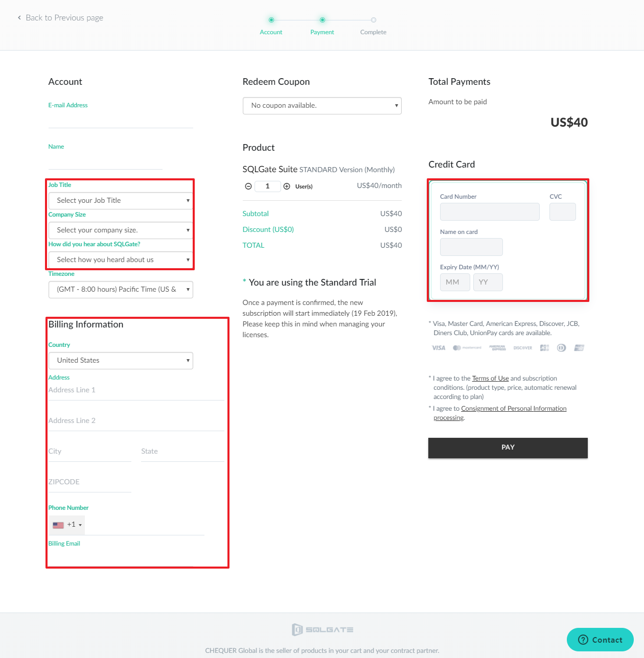The height and width of the screenshot is (658, 644).
Task: Click the JCB card logo
Action: tap(545, 348)
